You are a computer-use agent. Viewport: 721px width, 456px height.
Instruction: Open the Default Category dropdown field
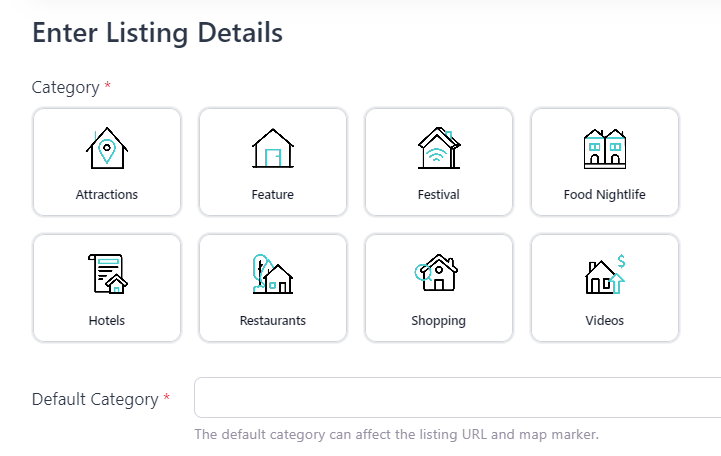point(457,398)
